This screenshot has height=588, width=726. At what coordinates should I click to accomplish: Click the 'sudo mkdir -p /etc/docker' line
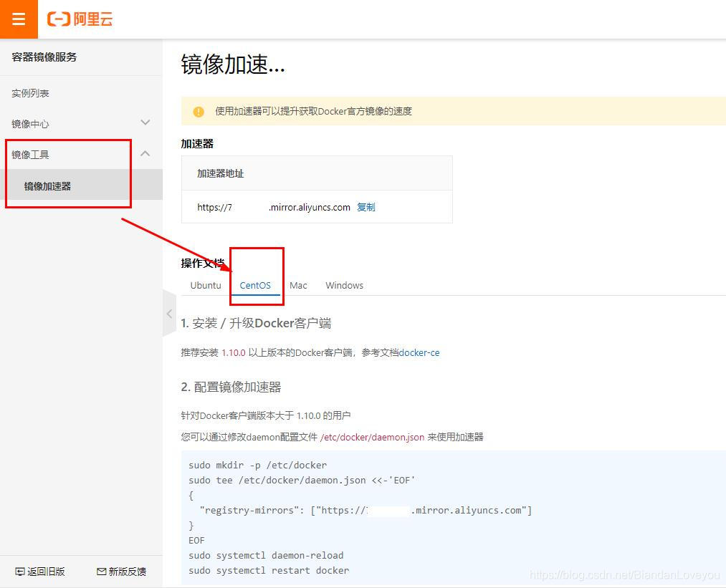(257, 466)
